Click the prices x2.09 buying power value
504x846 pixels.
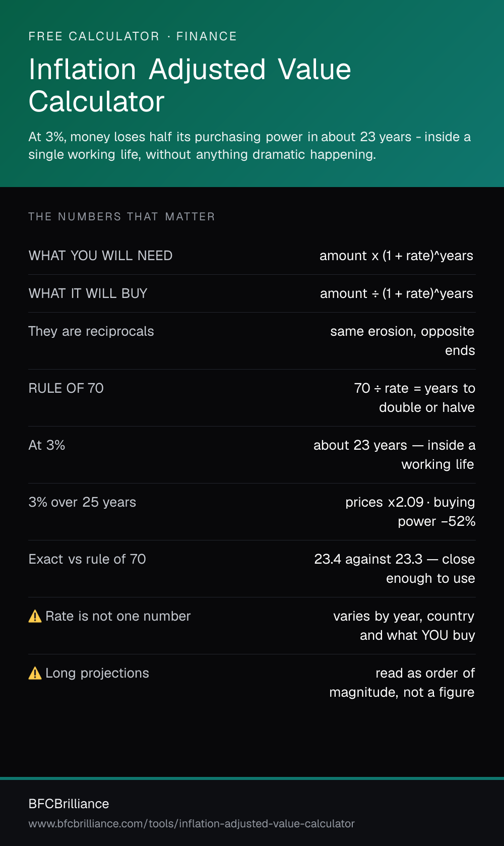[x=410, y=512]
